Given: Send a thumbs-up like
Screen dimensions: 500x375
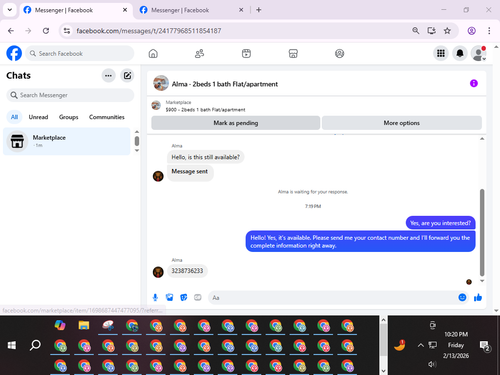Looking at the screenshot, I should 478,297.
